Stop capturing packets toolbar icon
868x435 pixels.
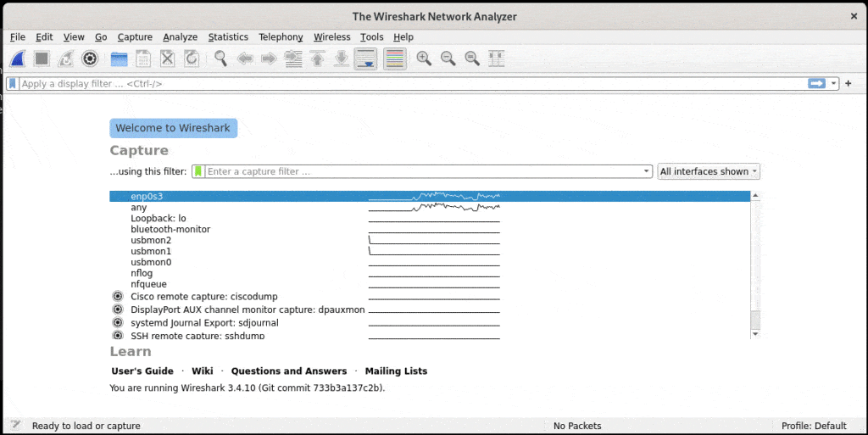42,59
